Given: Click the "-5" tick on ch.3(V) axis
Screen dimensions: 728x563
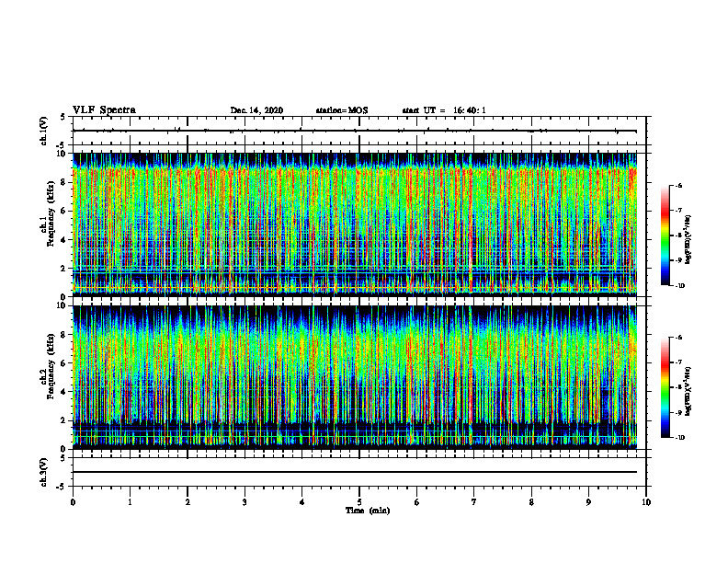Looking at the screenshot, I should point(62,487).
